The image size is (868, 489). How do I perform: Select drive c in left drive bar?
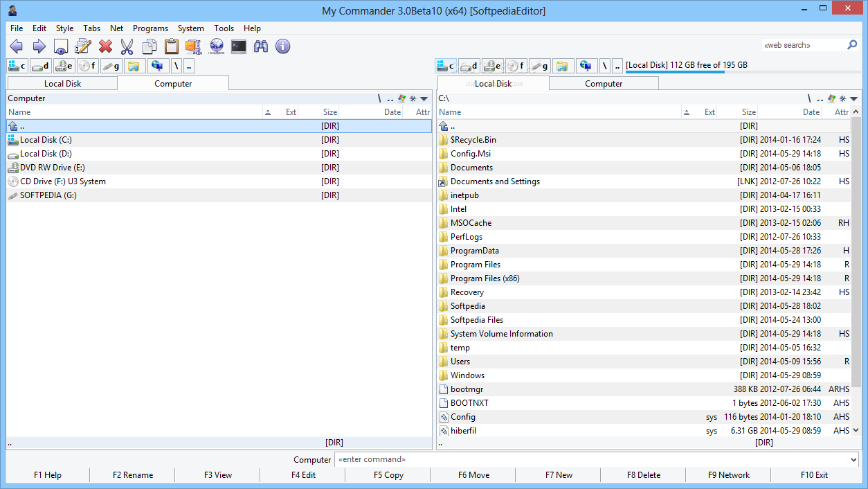17,66
